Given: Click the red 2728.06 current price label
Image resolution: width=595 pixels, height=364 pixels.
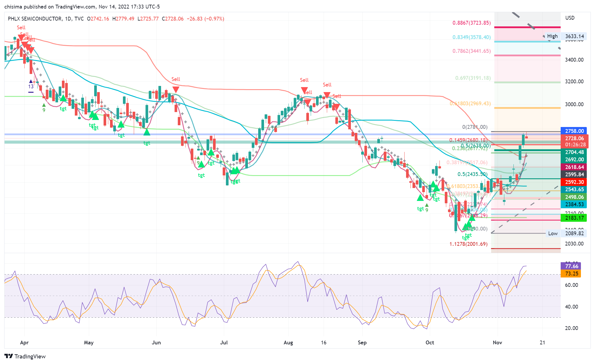Looking at the screenshot, I should (x=574, y=138).
